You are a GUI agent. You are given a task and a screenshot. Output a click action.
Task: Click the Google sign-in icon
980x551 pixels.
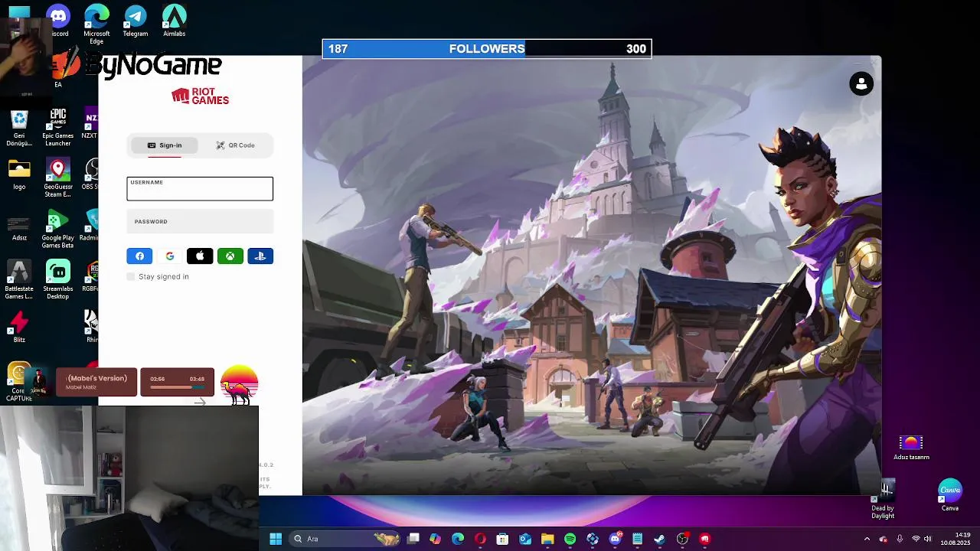click(x=170, y=256)
